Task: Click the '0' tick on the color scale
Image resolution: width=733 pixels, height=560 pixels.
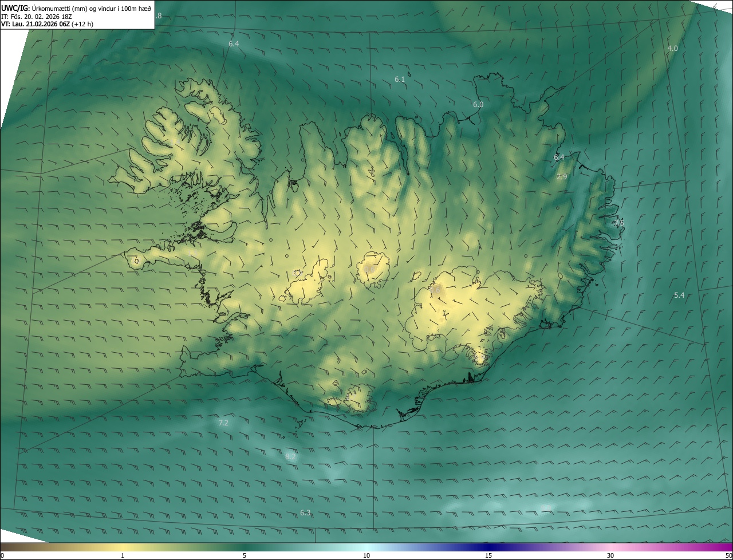Action: [x=2, y=556]
